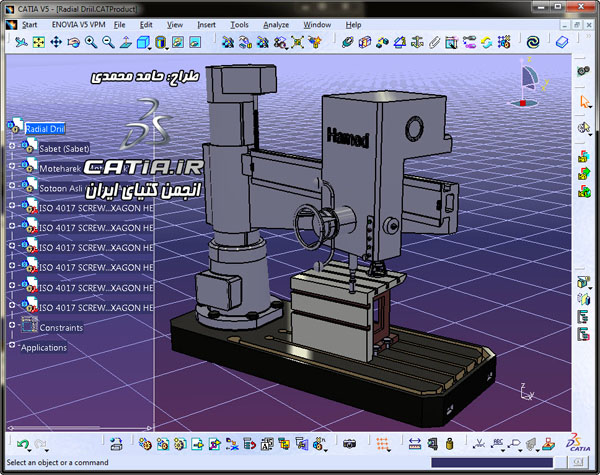Click the Replace Component icon with red cross

232,444
